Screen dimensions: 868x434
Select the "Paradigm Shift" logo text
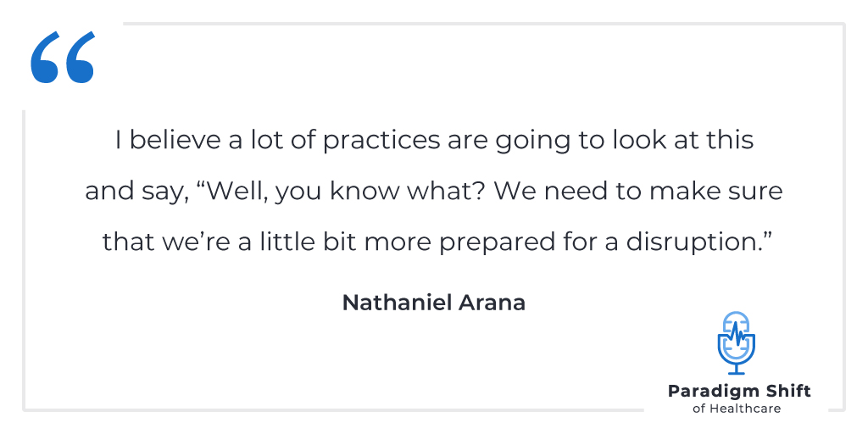739,392
